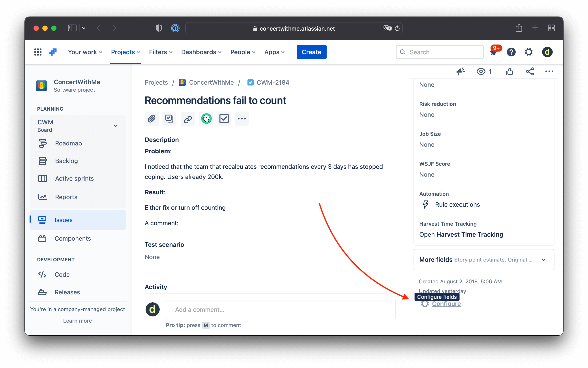The width and height of the screenshot is (588, 368).
Task: Expand the More fields section
Action: (544, 260)
